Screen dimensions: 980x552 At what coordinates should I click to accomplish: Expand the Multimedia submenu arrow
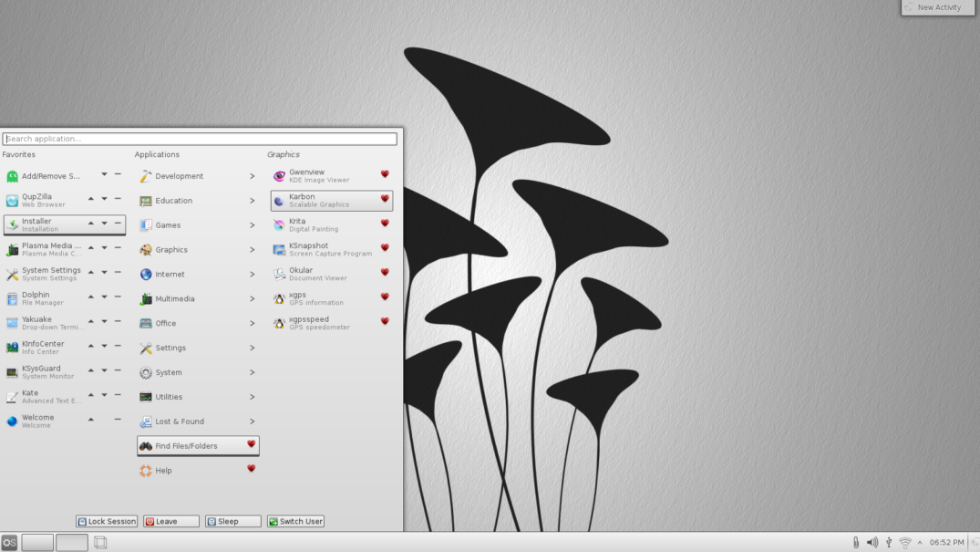(x=253, y=298)
